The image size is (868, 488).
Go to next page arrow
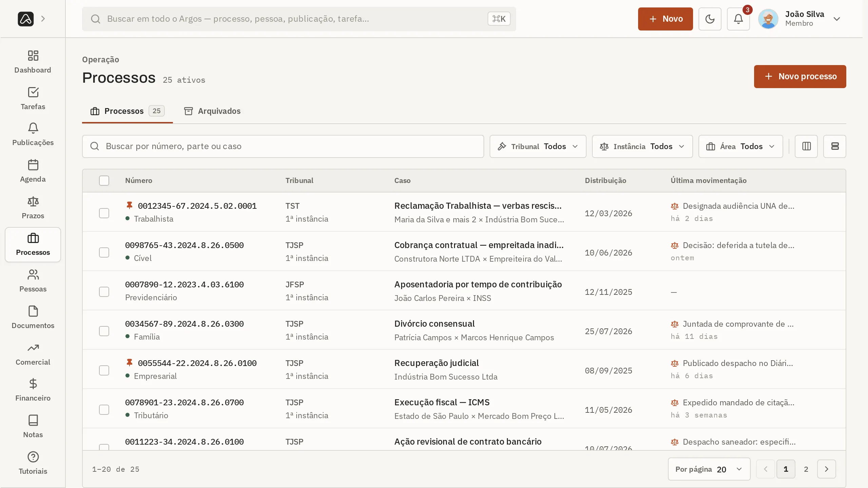[826, 469]
